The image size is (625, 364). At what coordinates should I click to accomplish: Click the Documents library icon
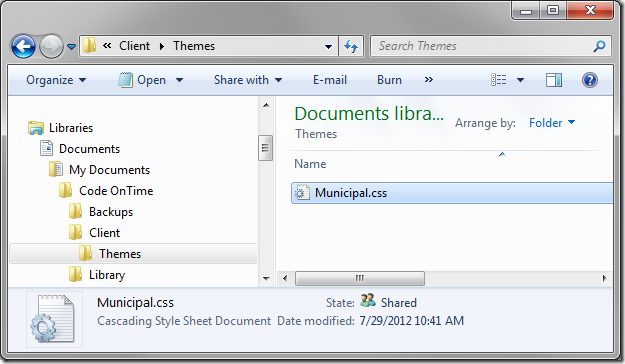[x=46, y=148]
